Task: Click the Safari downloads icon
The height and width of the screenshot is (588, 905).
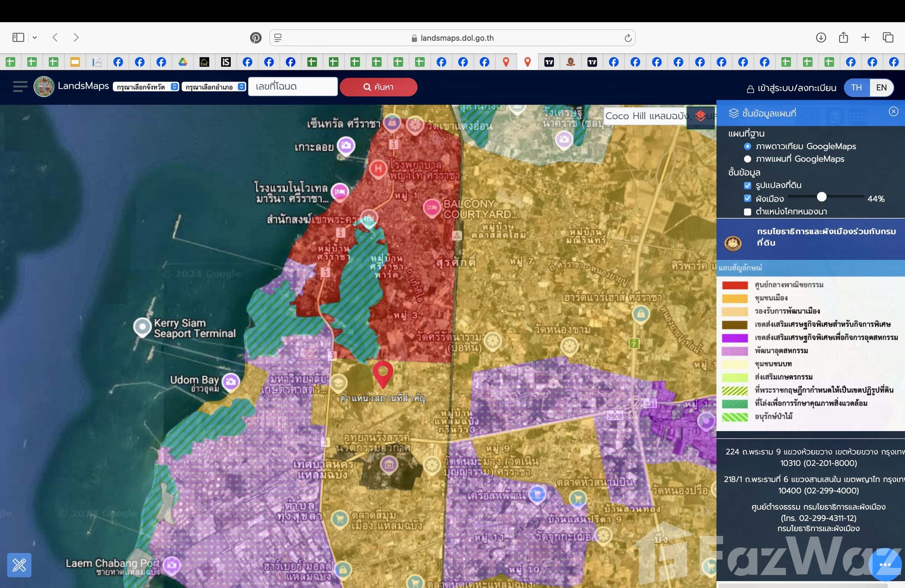Action: 821,37
